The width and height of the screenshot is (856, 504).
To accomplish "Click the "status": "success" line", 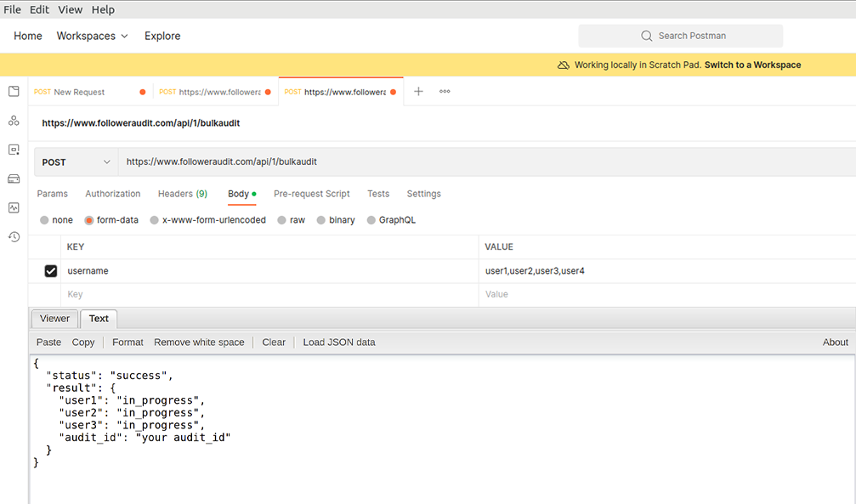I will pyautogui.click(x=110, y=376).
